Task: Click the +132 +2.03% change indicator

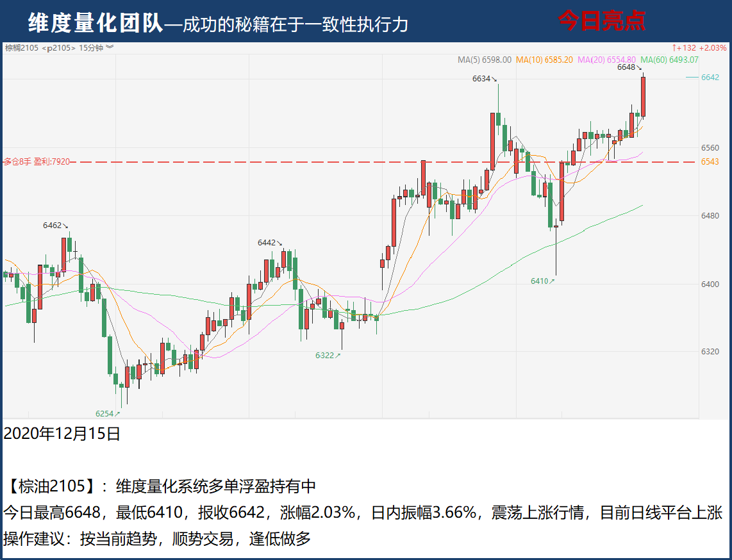Action: [699, 47]
